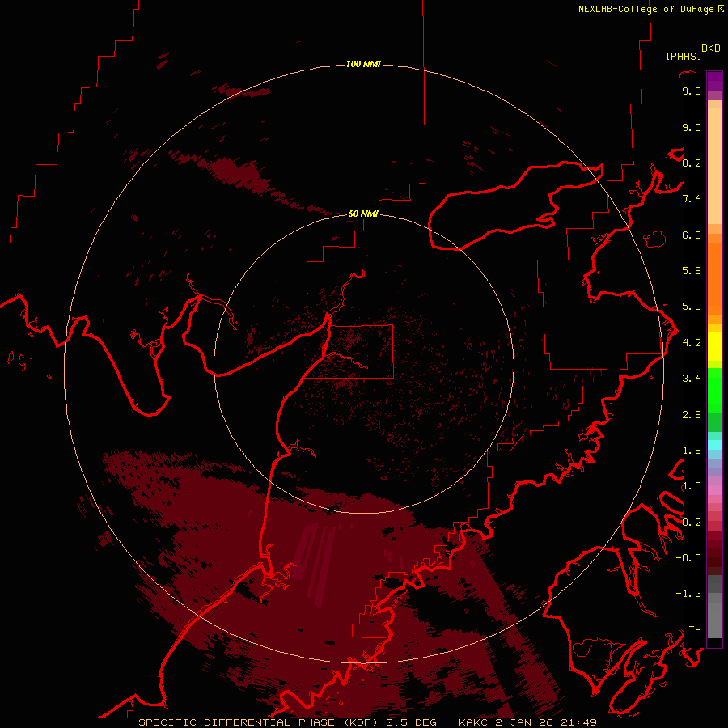Viewport: 728px width, 728px height.
Task: Click the 8.2 scale value
Action: [692, 163]
